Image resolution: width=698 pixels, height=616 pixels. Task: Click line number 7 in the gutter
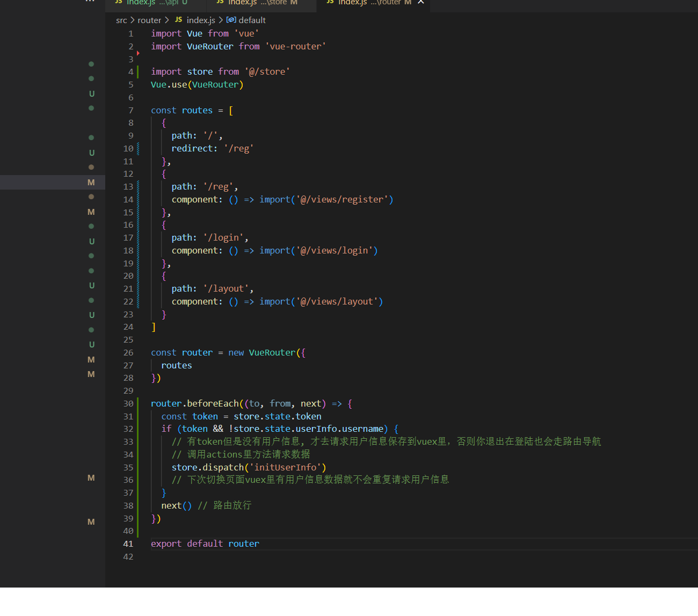point(130,111)
